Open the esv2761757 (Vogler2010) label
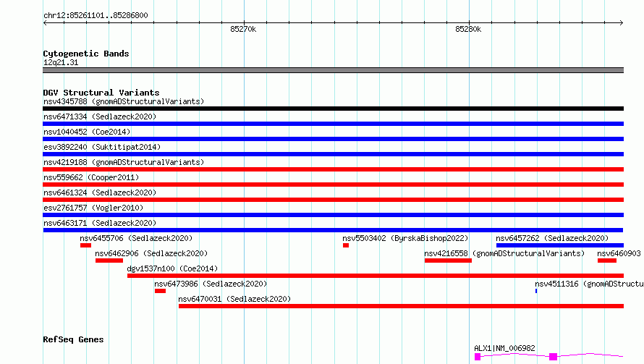644x364 pixels. [x=93, y=208]
